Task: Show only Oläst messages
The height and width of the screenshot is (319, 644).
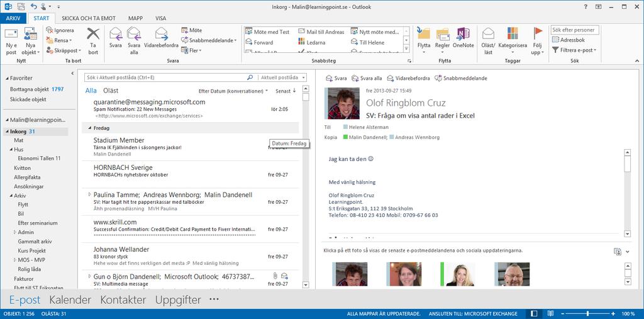Action: click(111, 91)
